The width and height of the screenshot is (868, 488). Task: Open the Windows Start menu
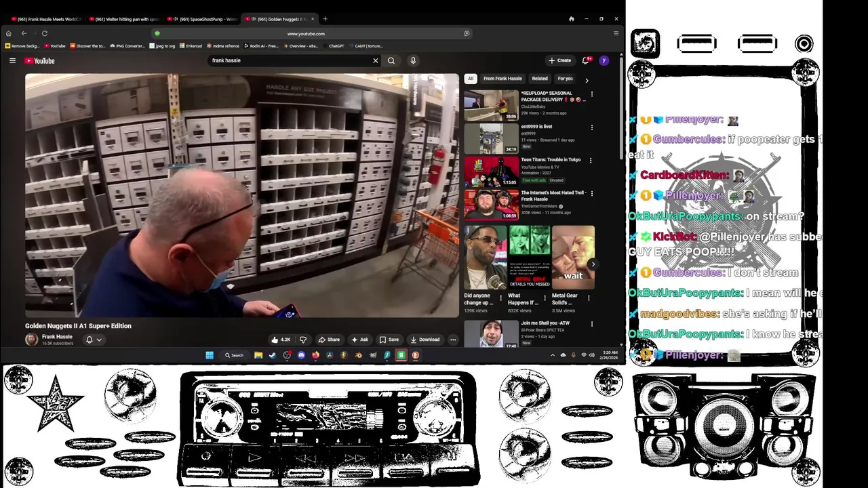click(210, 355)
